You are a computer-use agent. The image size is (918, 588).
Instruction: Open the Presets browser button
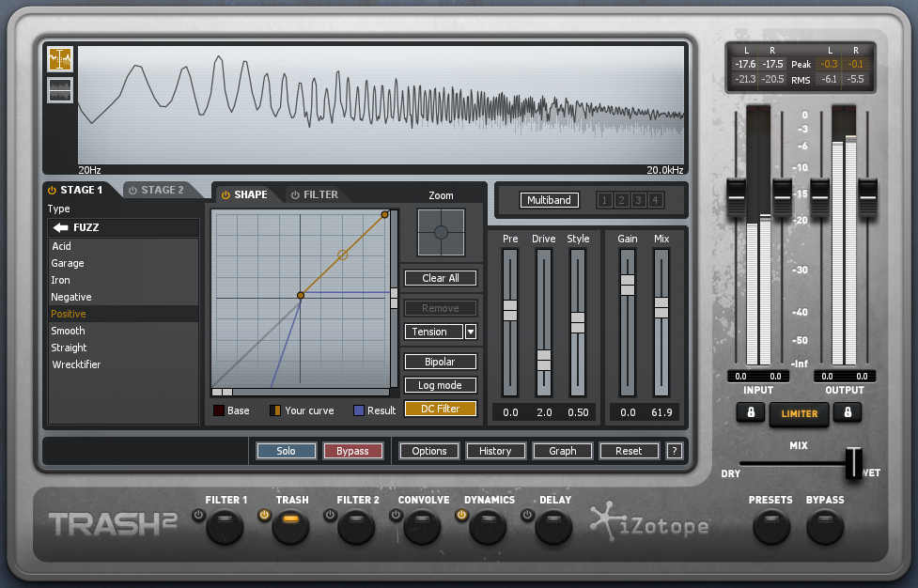(770, 526)
